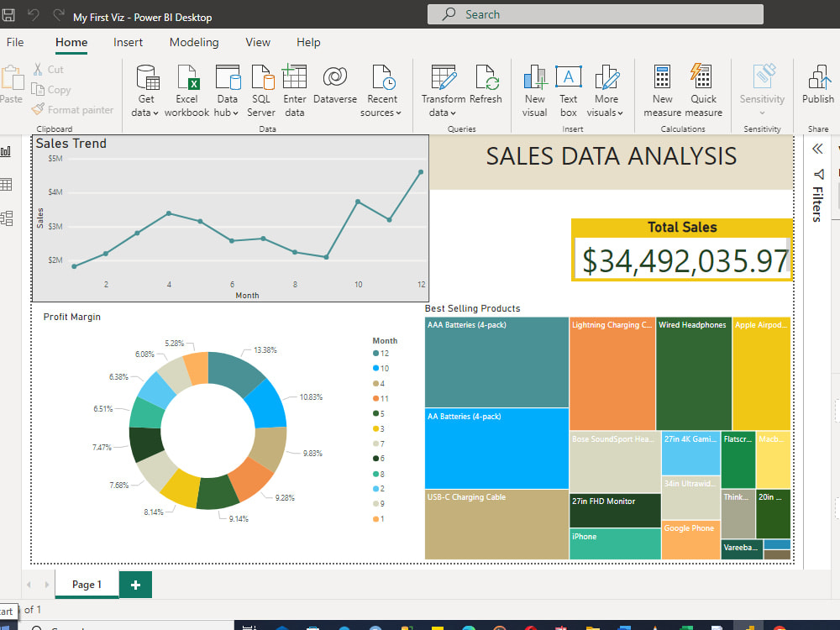Viewport: 840px width, 630px height.
Task: Click previous page arrow near Page 1
Action: pyautogui.click(x=29, y=585)
